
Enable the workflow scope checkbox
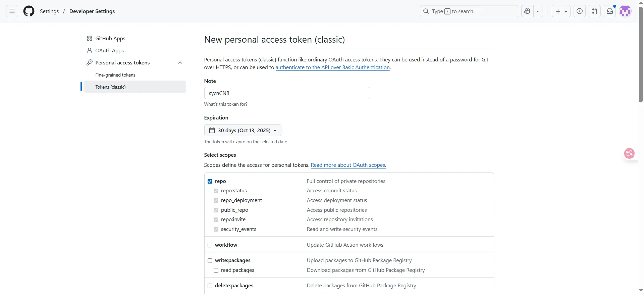[210, 245]
